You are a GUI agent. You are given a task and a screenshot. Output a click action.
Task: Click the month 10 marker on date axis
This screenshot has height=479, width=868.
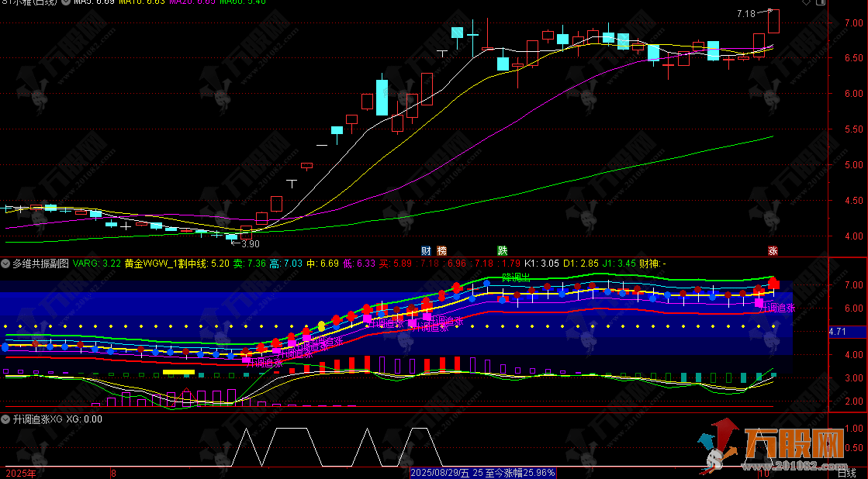(764, 474)
